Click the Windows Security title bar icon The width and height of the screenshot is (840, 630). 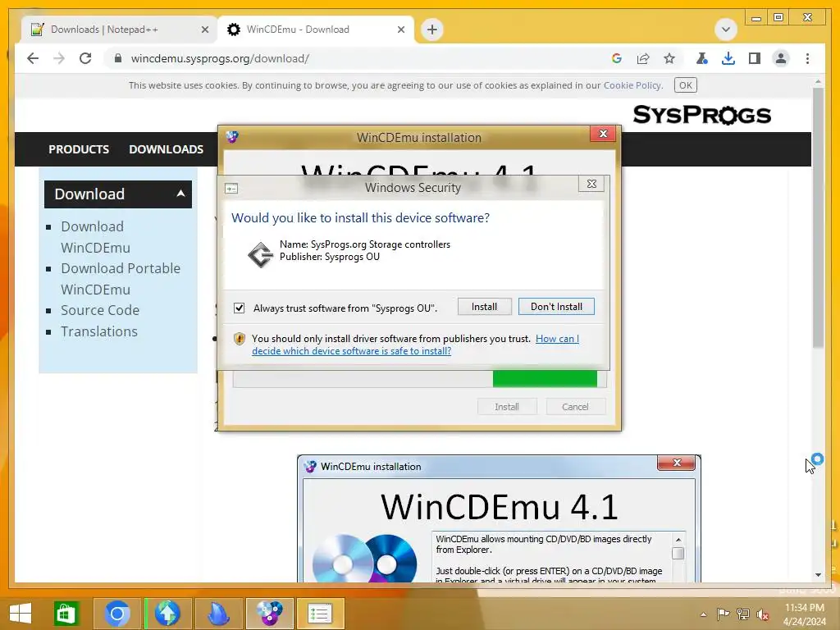[x=231, y=189]
